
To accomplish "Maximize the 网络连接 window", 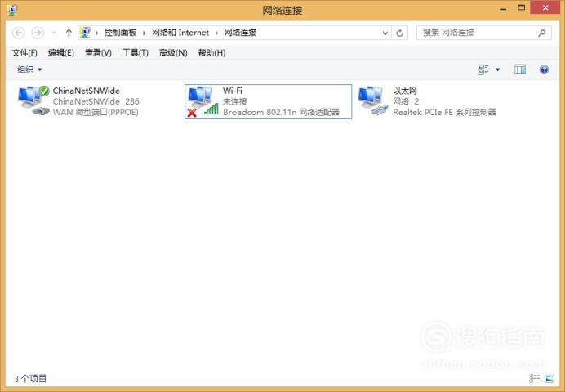I will pos(521,8).
